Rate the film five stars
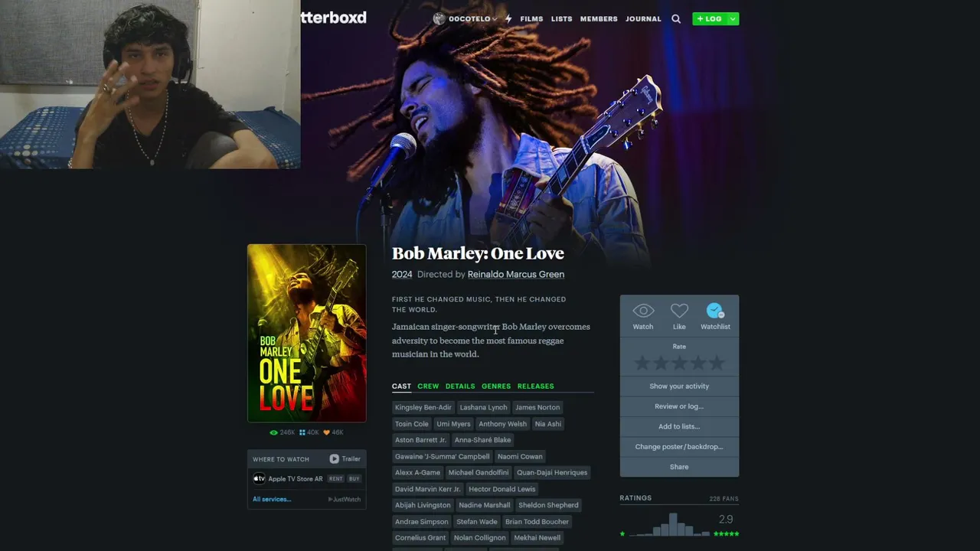Screen dimensions: 980x551 [x=716, y=363]
